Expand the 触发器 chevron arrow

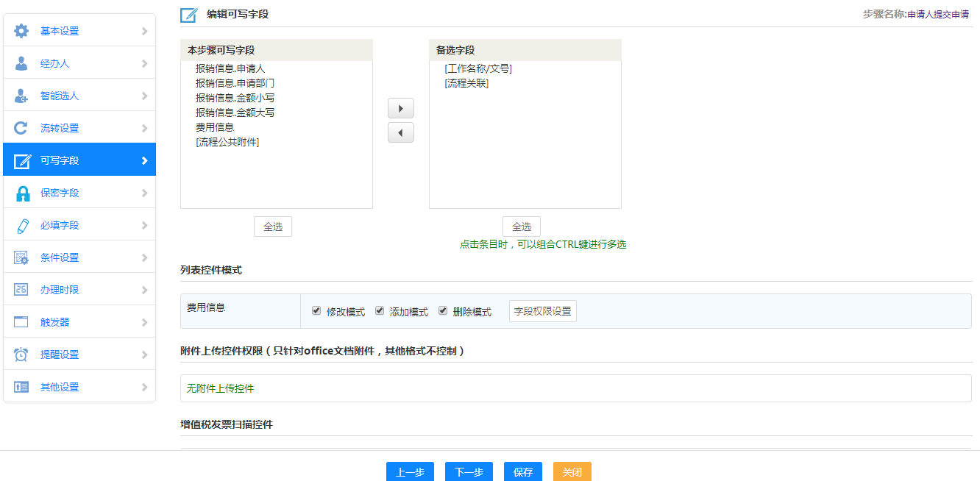(x=144, y=323)
